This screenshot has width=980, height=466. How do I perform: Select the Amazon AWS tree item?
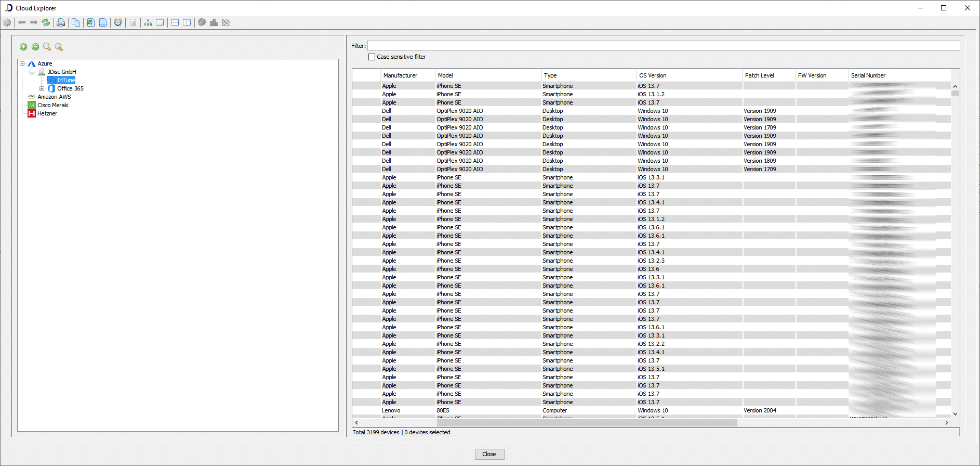tap(54, 97)
